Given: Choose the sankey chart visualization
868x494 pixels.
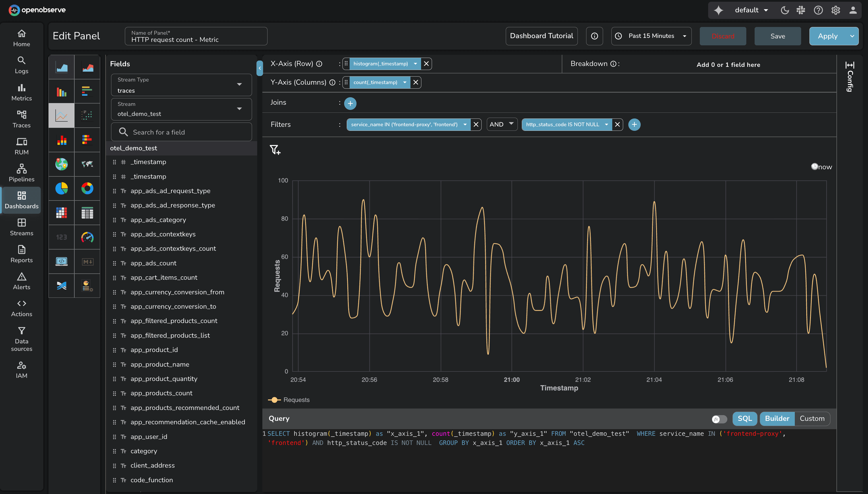Looking at the screenshot, I should click(x=61, y=285).
